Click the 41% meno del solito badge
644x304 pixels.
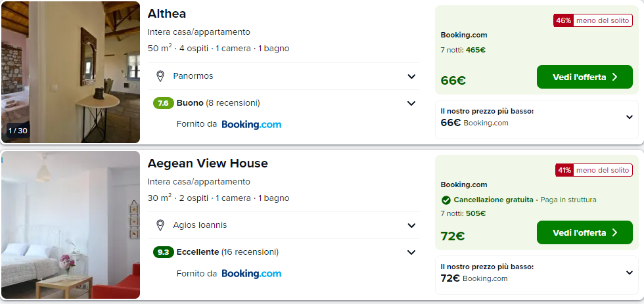point(593,170)
